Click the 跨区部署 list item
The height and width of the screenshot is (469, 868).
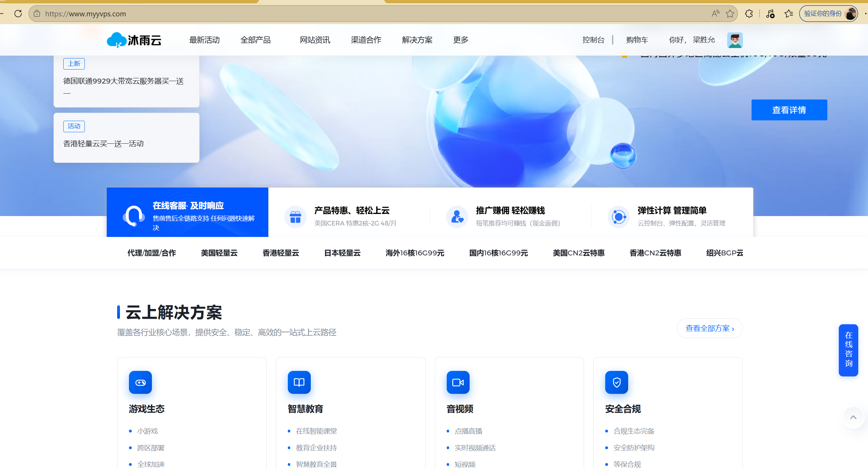pyautogui.click(x=151, y=448)
